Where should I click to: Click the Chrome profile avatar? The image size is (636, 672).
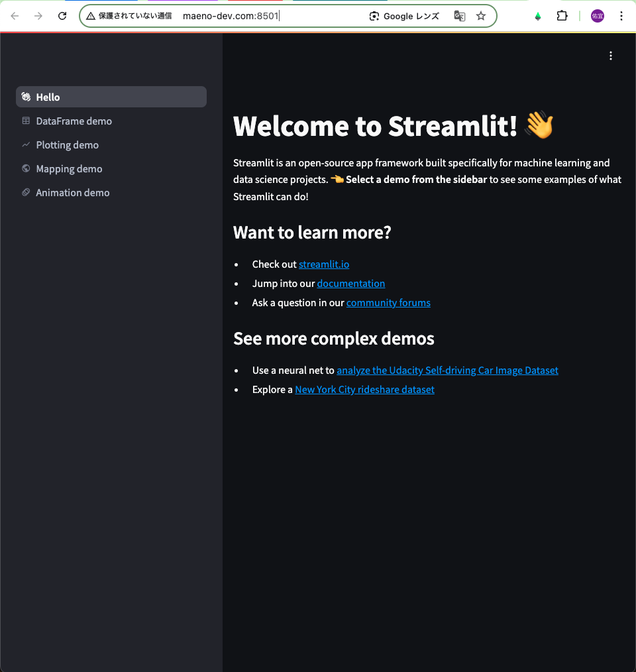click(597, 16)
